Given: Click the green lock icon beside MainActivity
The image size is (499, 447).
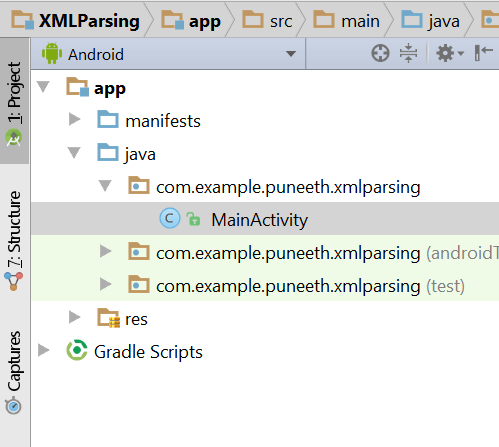Looking at the screenshot, I should 193,219.
